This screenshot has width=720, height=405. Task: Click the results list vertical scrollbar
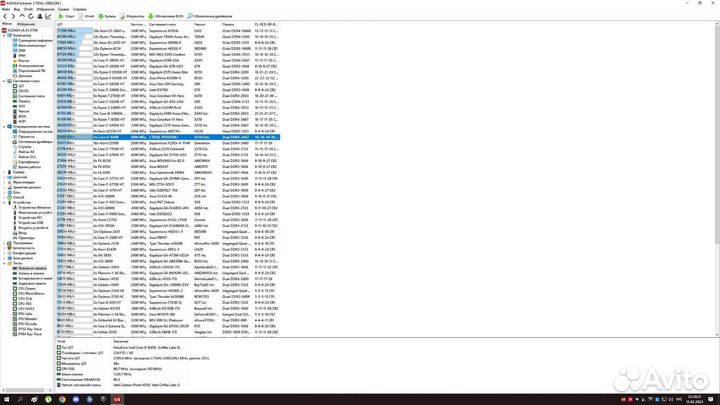(716, 150)
